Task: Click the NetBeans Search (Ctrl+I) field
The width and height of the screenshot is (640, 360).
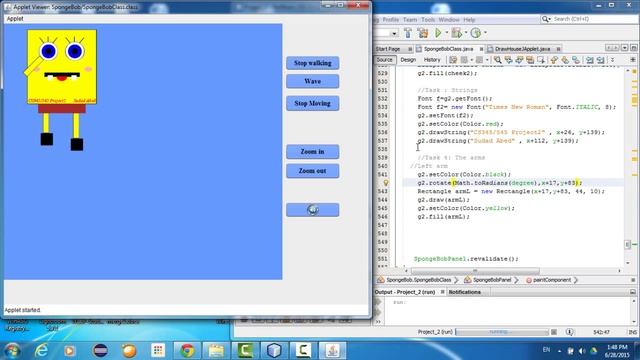Action: coord(588,19)
